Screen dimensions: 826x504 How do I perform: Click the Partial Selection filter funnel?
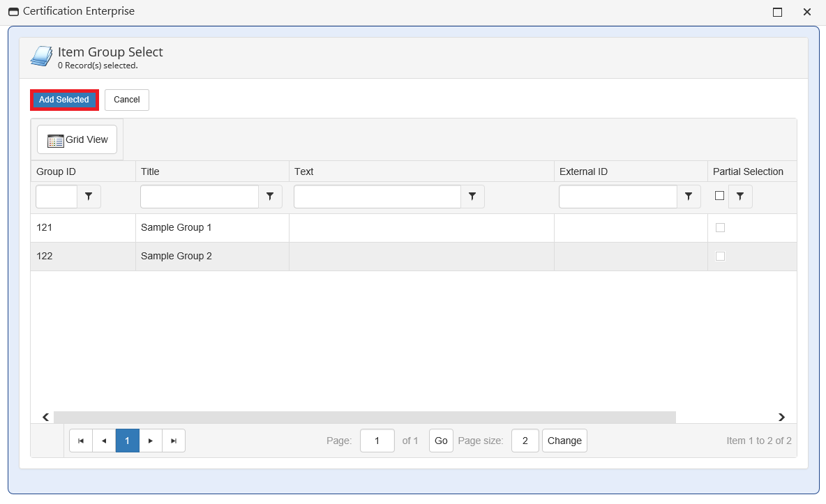[740, 197]
